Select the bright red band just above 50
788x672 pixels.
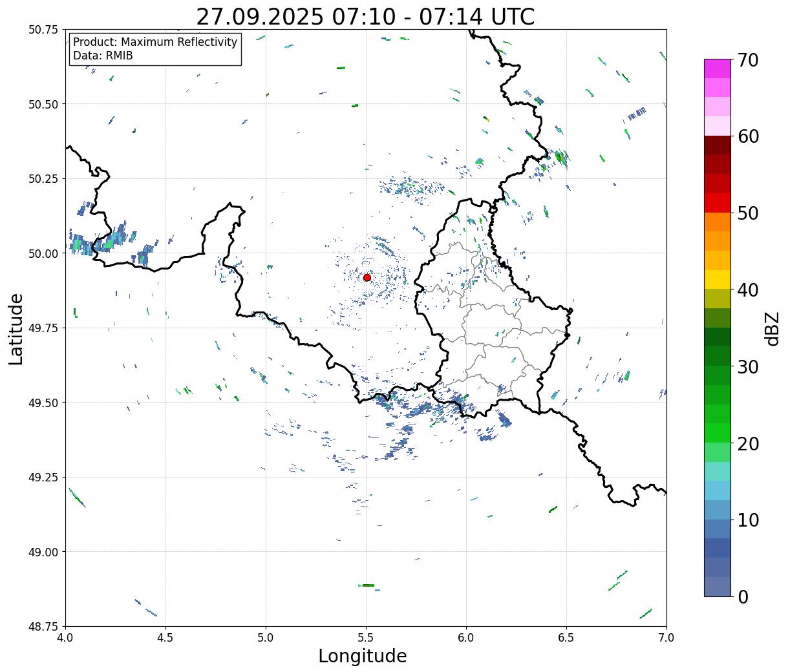pyautogui.click(x=718, y=203)
